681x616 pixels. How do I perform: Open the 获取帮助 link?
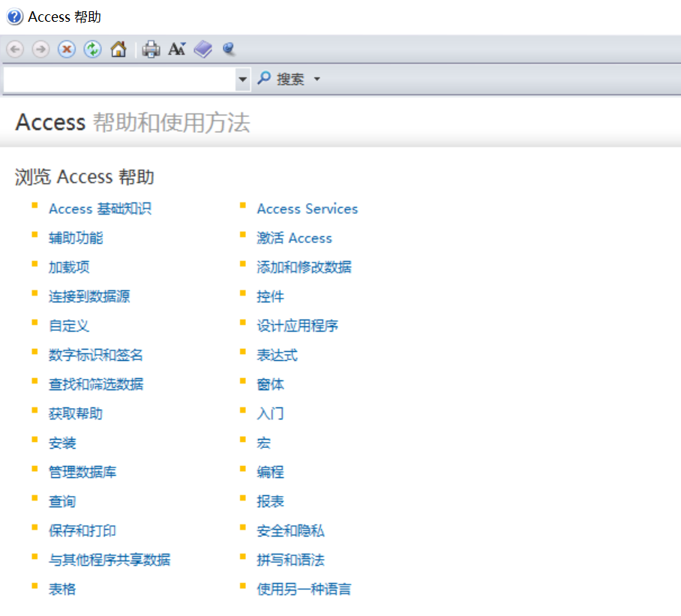(76, 413)
